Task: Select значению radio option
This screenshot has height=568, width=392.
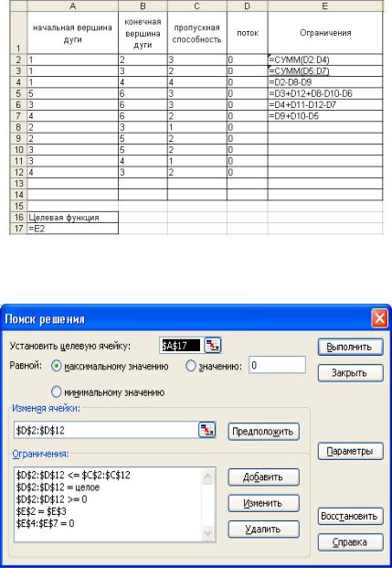Action: [x=190, y=366]
